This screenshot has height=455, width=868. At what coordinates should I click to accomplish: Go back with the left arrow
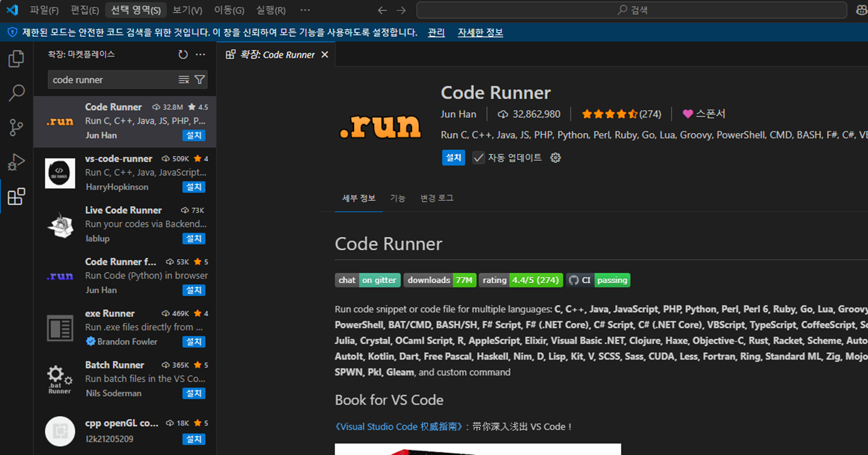tap(382, 10)
